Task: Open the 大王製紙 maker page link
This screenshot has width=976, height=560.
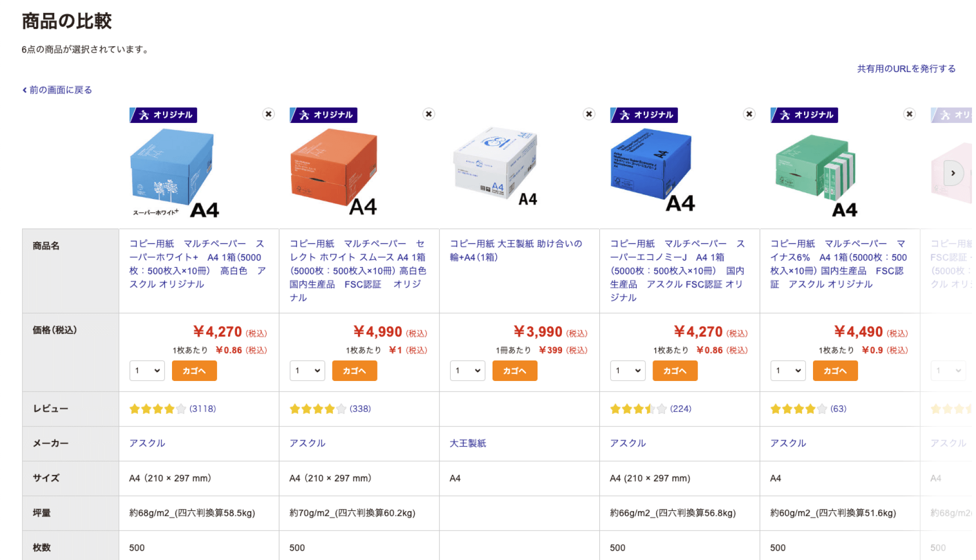Action: point(468,443)
